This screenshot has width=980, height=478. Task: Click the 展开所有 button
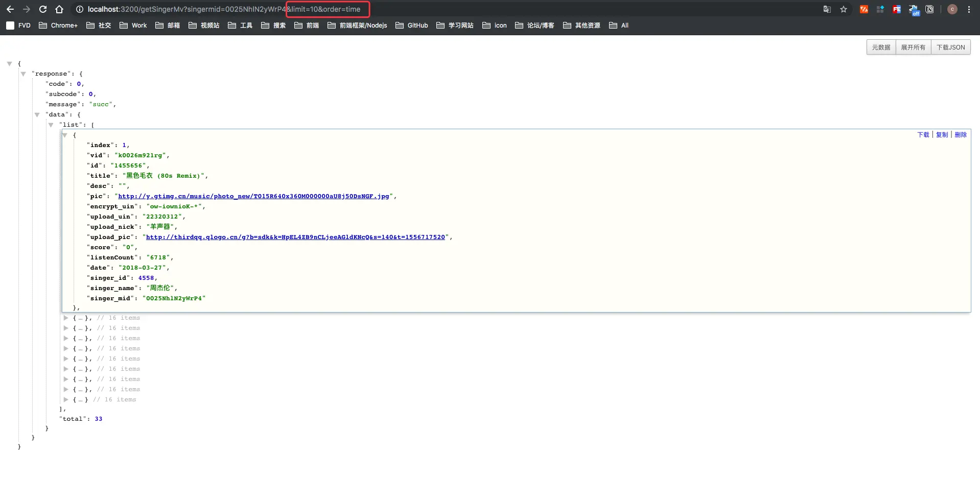tap(913, 47)
